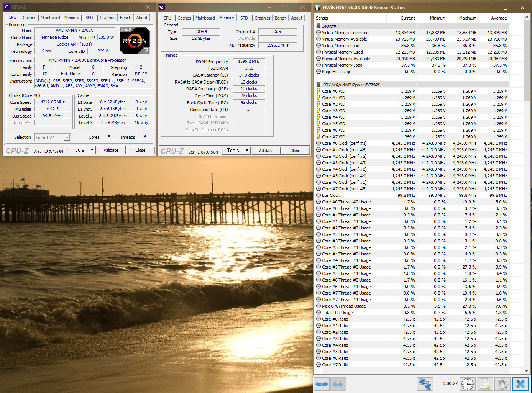
Task: Open Tools dropdown arrow in CPU-Z Memory-tab window
Action: [247, 150]
